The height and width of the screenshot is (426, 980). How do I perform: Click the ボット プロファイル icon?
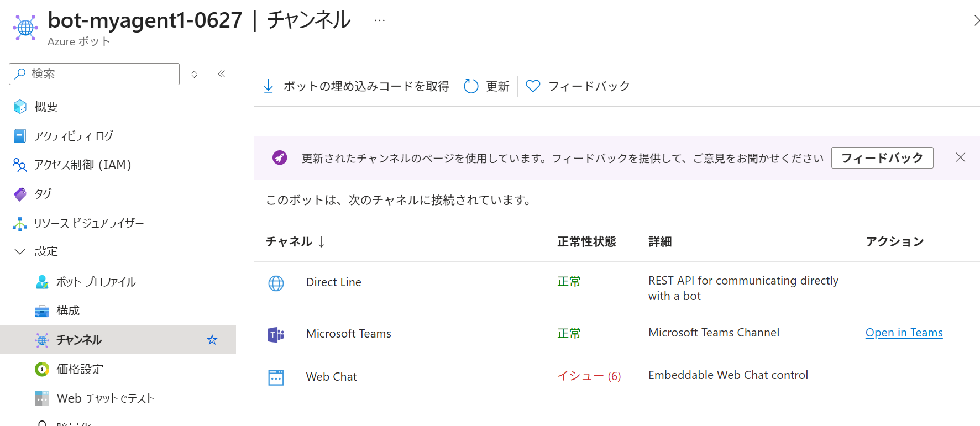pyautogui.click(x=42, y=282)
